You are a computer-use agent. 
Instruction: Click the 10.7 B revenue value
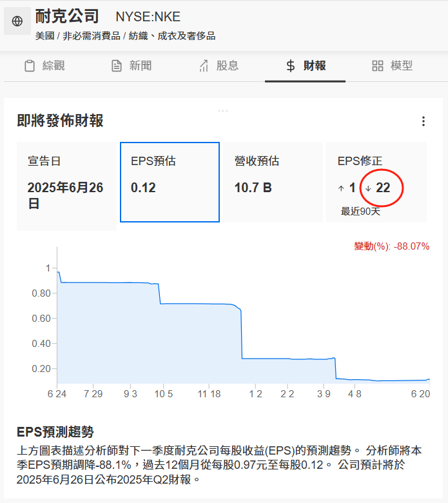(253, 188)
